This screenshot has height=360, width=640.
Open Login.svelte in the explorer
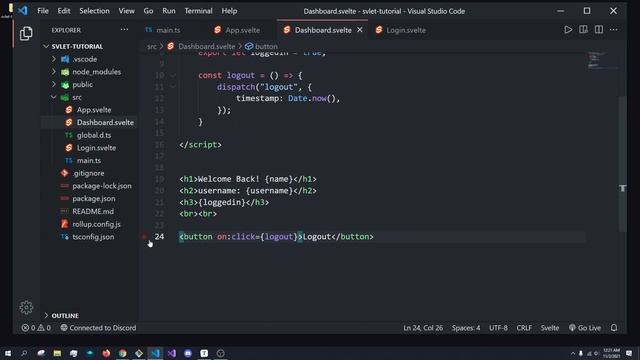[x=96, y=148]
